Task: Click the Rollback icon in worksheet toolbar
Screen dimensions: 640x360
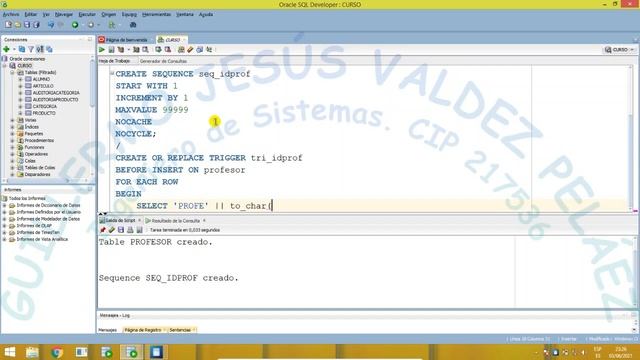Action: click(168, 50)
